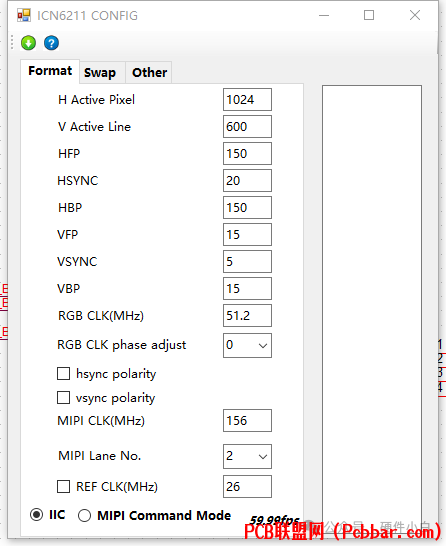Open help via blue question mark icon

click(51, 43)
